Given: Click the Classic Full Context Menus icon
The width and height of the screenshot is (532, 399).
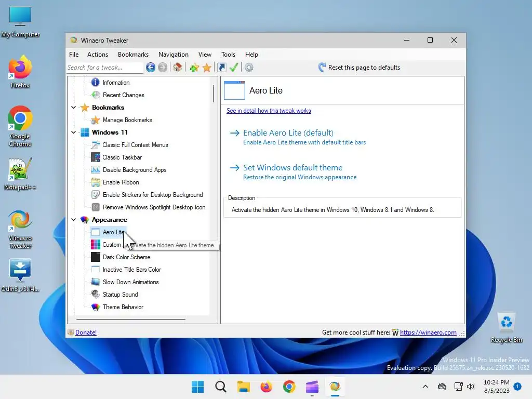Looking at the screenshot, I should 96,145.
